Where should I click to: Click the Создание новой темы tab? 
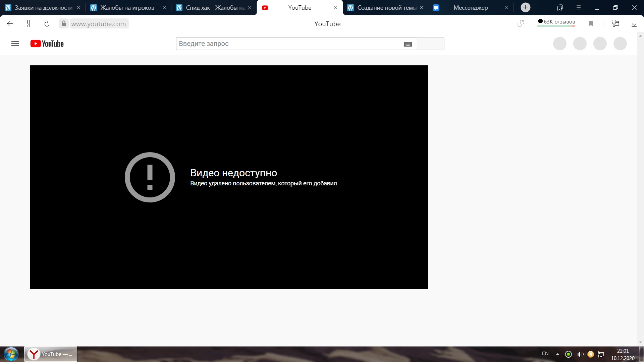click(385, 7)
